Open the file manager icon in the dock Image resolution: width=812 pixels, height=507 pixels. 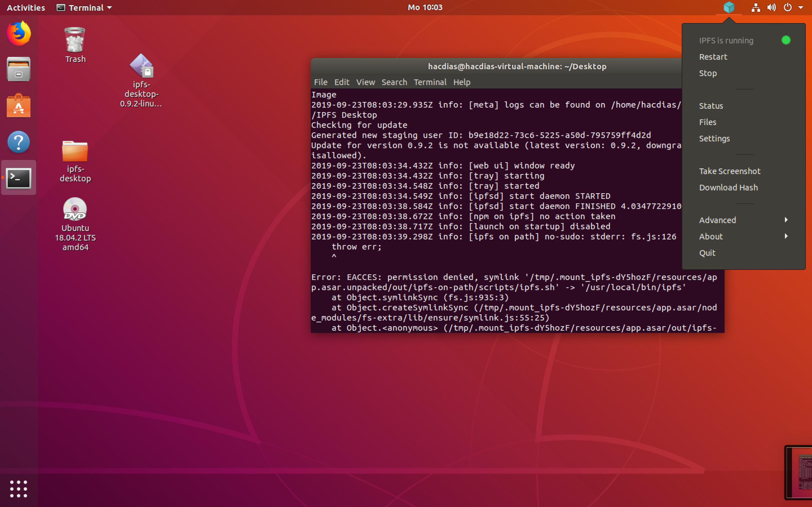coord(18,69)
